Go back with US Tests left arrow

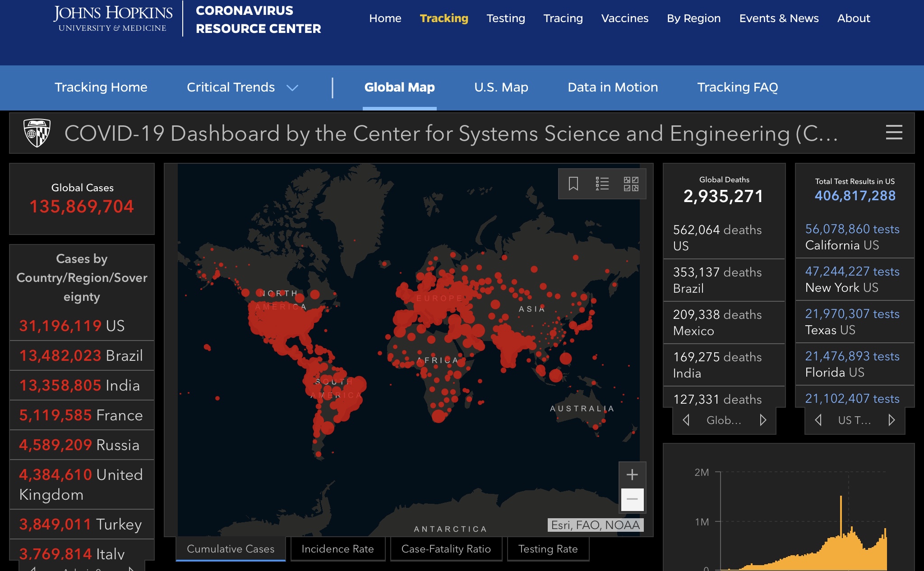[818, 420]
